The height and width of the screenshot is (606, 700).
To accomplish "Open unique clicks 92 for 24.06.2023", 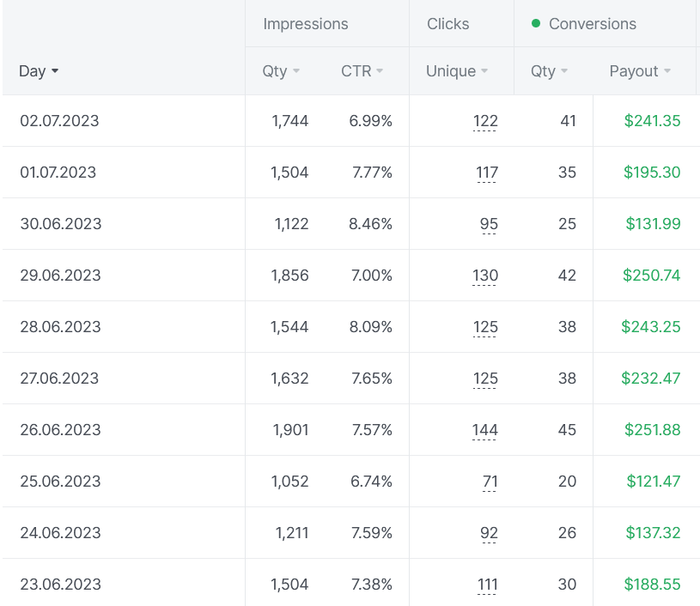I will click(x=489, y=533).
